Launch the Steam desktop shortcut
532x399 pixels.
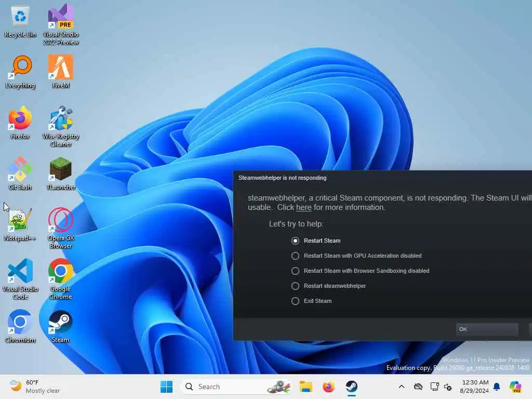coord(61,326)
